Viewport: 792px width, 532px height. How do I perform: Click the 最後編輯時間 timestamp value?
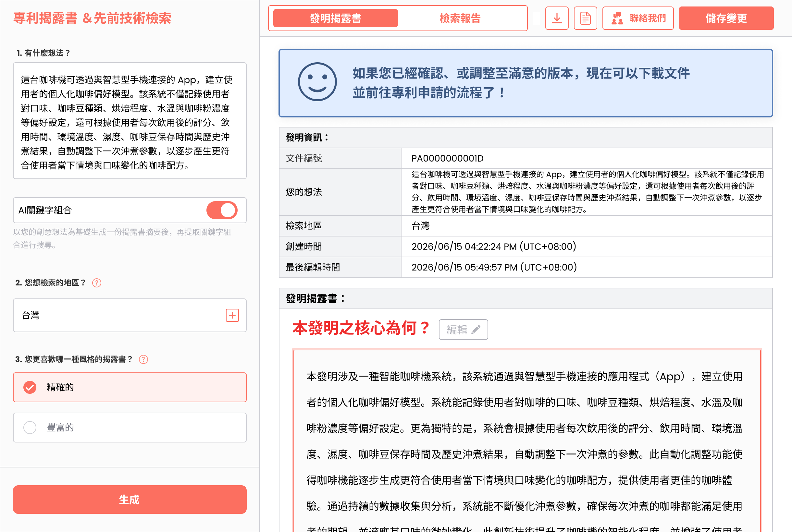point(494,267)
